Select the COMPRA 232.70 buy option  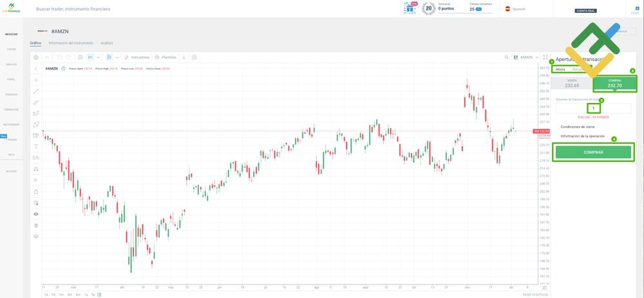(x=614, y=83)
